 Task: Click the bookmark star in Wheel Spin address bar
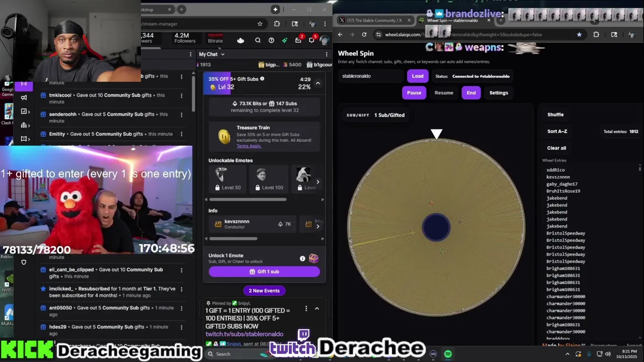point(579,35)
